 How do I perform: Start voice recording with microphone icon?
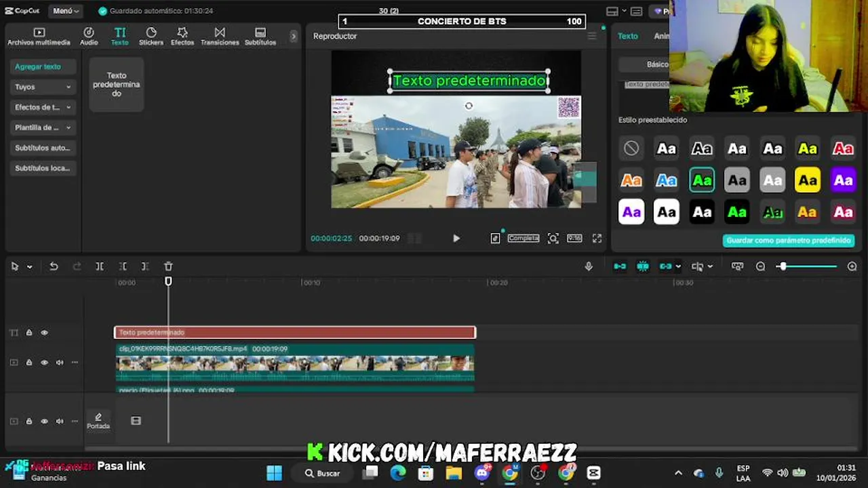589,266
